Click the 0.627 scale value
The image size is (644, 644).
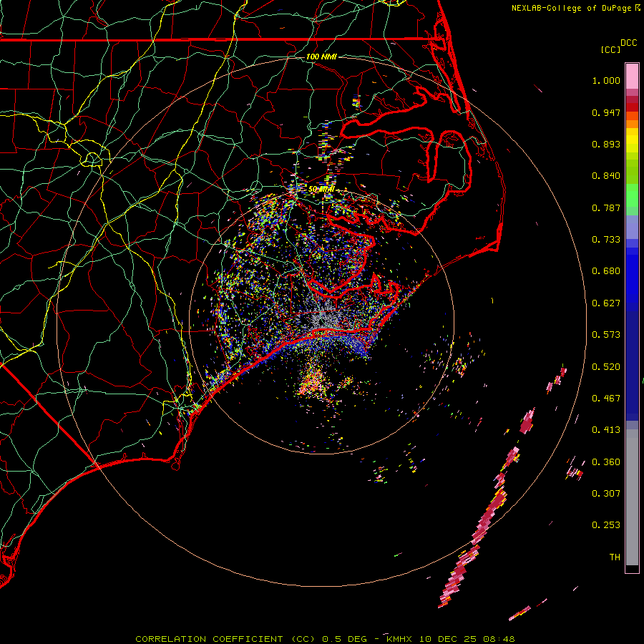point(606,303)
